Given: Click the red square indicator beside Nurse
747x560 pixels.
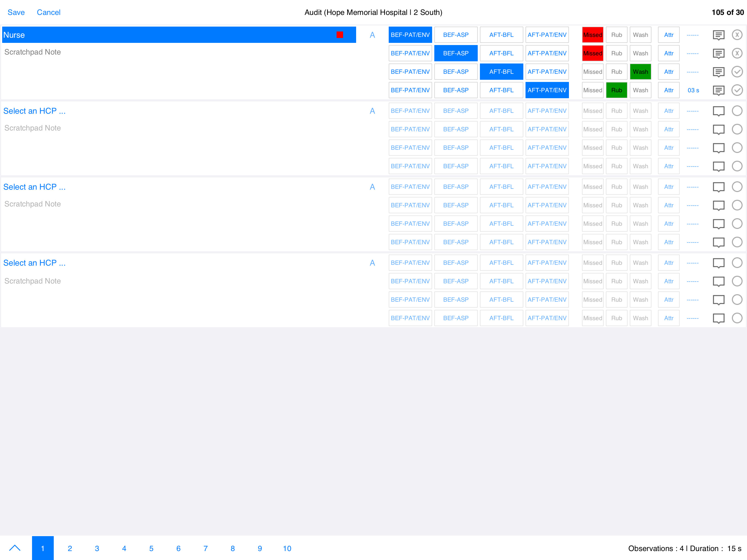Looking at the screenshot, I should (340, 35).
